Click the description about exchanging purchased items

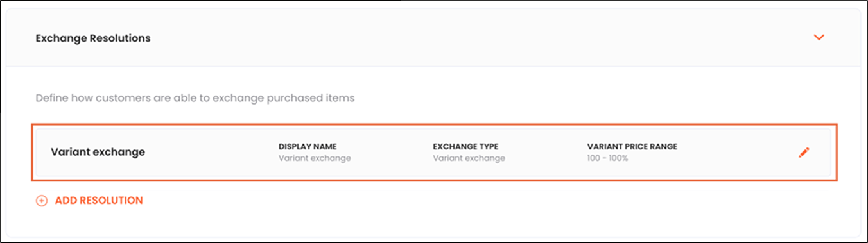tap(195, 99)
